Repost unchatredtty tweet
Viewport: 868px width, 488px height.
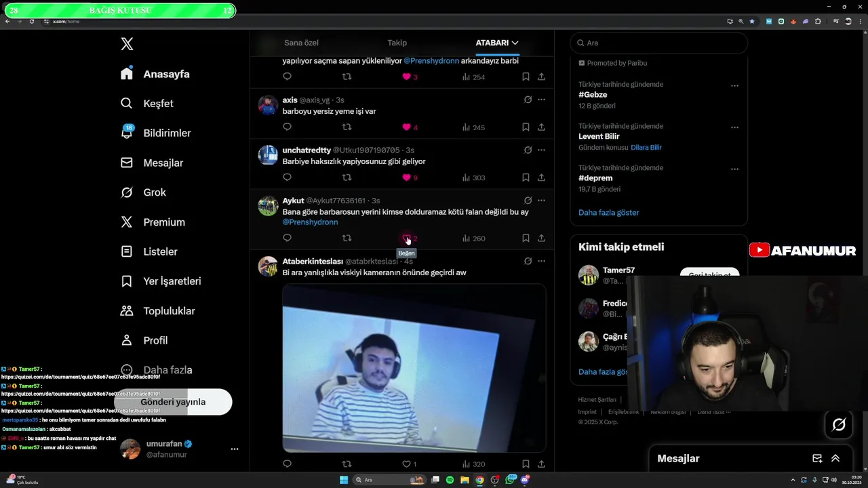click(x=347, y=178)
